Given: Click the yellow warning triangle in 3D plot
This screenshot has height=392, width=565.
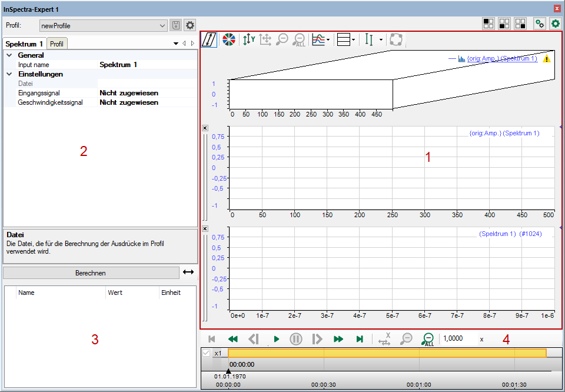Looking at the screenshot, I should [547, 59].
